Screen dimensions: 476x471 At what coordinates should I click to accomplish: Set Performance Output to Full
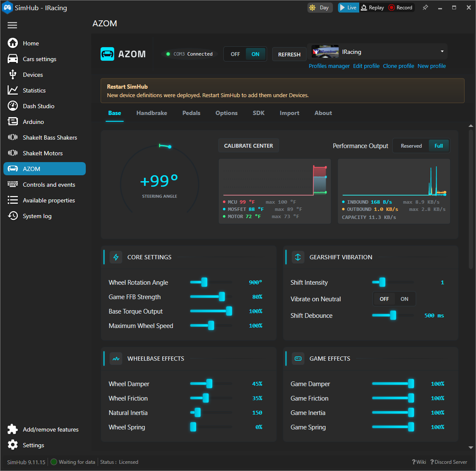point(439,146)
